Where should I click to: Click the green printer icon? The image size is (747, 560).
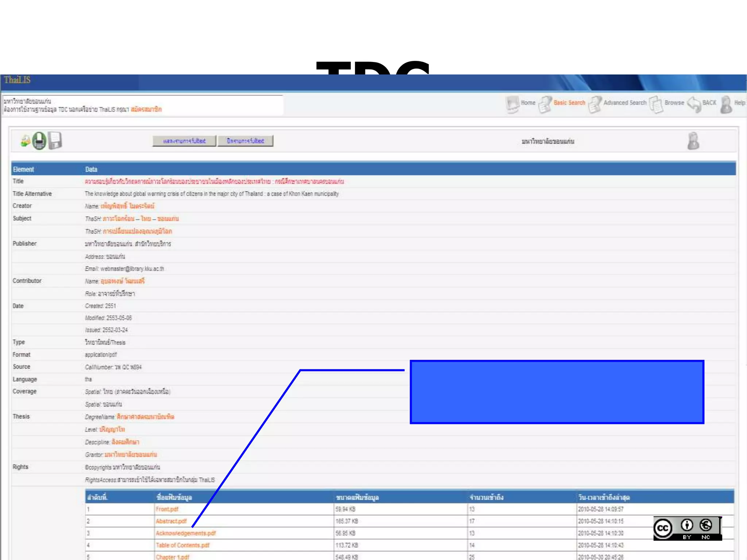(x=39, y=141)
